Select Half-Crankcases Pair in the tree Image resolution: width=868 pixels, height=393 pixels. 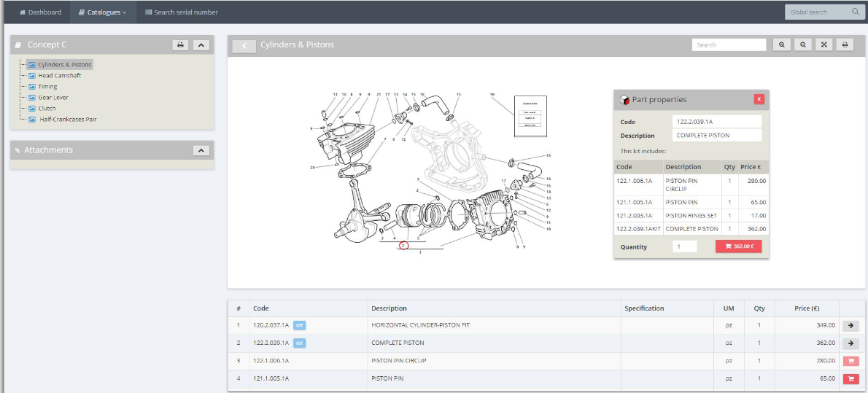(68, 120)
